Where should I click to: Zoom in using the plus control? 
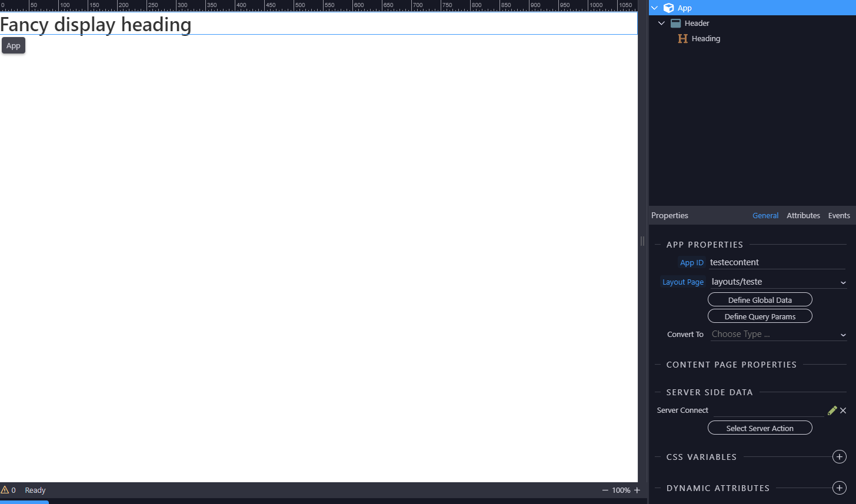[x=637, y=490]
